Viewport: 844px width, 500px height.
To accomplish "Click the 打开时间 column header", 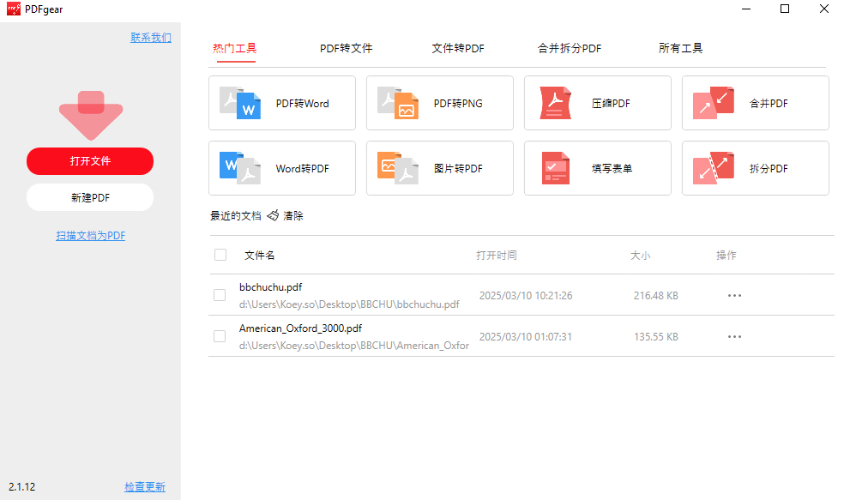I will point(496,255).
